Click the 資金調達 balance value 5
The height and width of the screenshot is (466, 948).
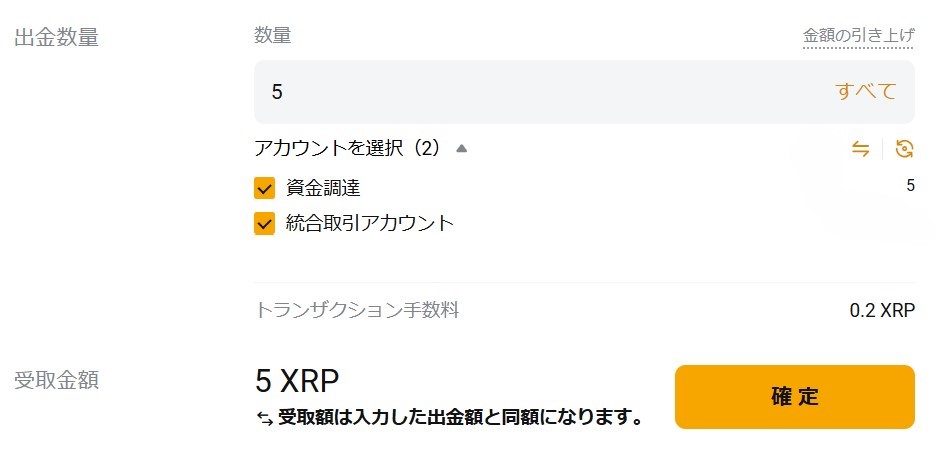click(910, 185)
